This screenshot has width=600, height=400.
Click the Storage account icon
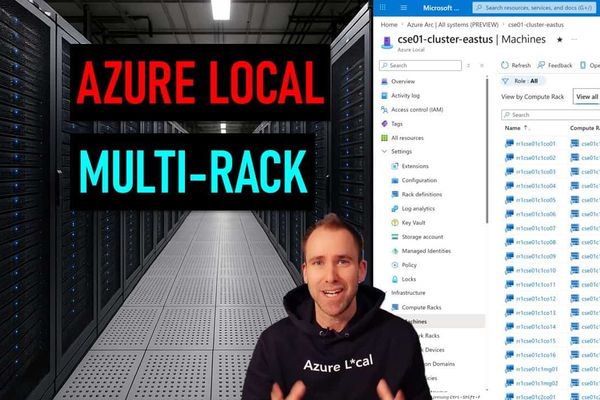click(x=395, y=237)
